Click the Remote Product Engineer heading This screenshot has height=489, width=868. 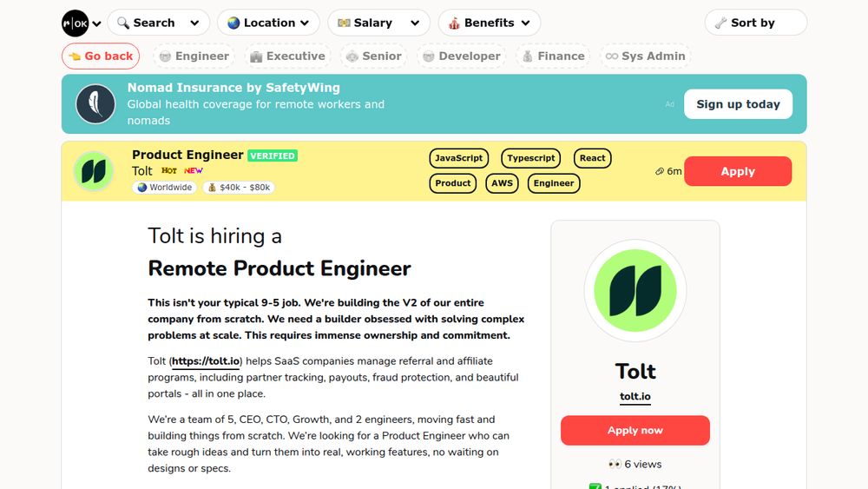(279, 268)
